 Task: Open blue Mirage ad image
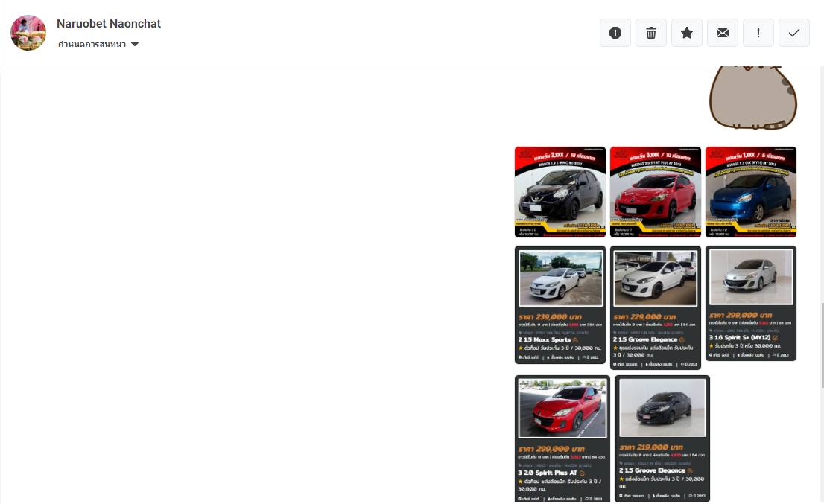(751, 192)
